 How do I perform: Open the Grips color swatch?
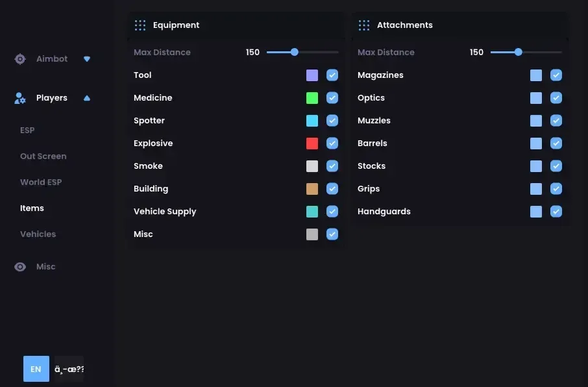[536, 189]
